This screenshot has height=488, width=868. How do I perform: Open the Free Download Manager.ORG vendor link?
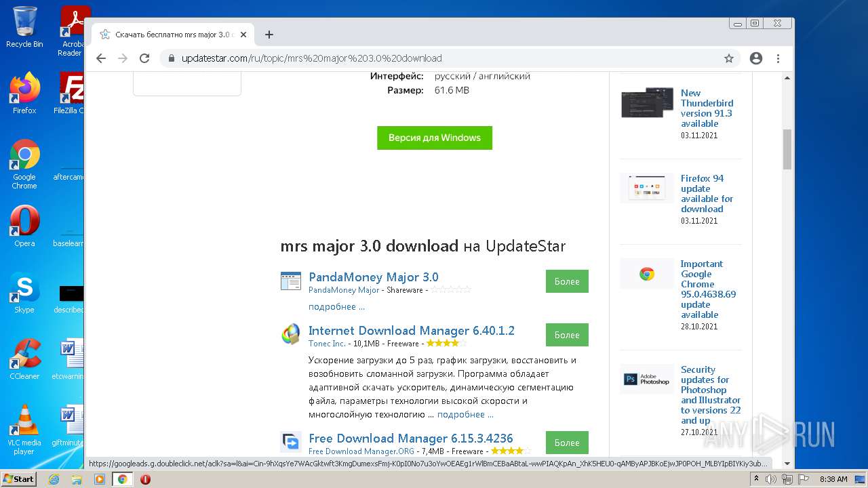pos(361,451)
